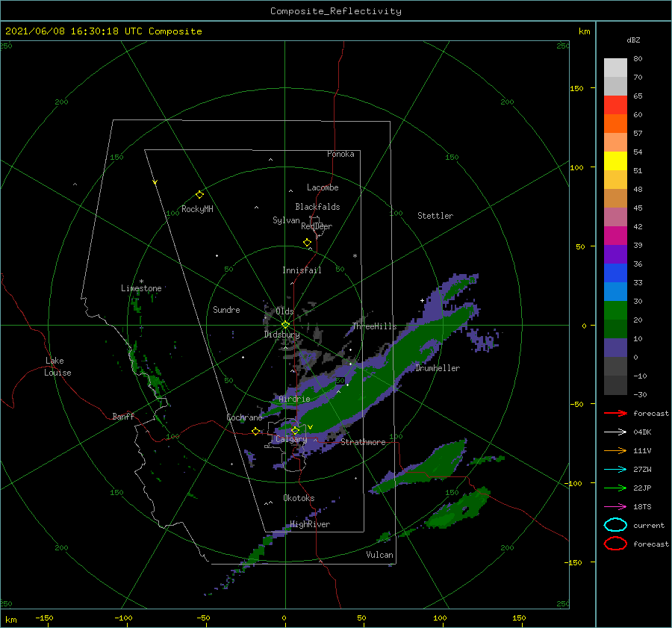Viewport: 672px width, 628px height.
Task: Pick the orange 57-60 dBZ color band
Action: [x=615, y=124]
